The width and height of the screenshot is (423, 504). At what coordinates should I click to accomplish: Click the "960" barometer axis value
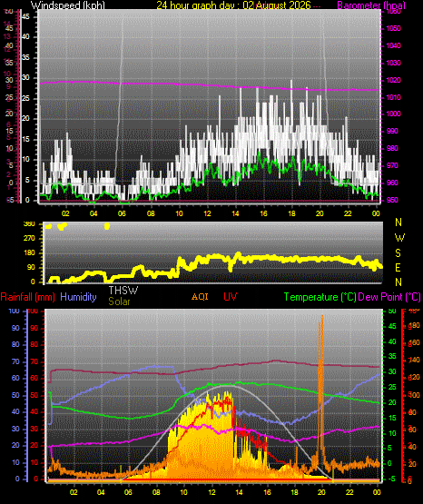[x=392, y=183]
